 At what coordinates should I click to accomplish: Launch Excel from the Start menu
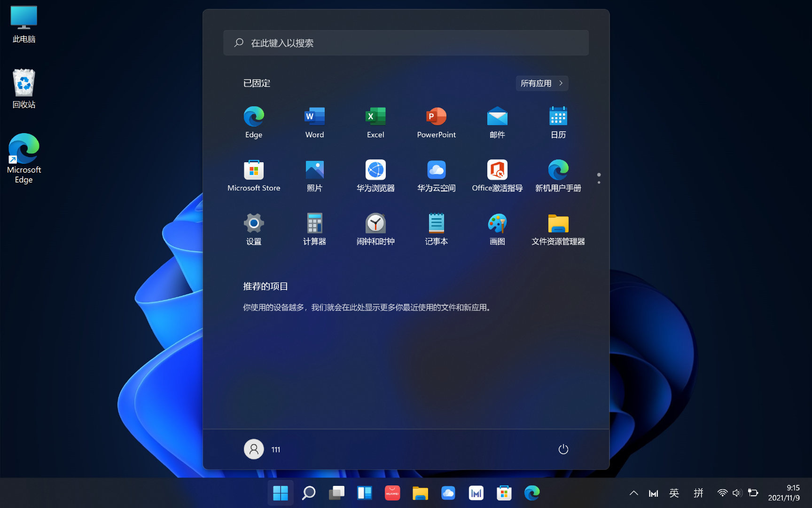[375, 122]
